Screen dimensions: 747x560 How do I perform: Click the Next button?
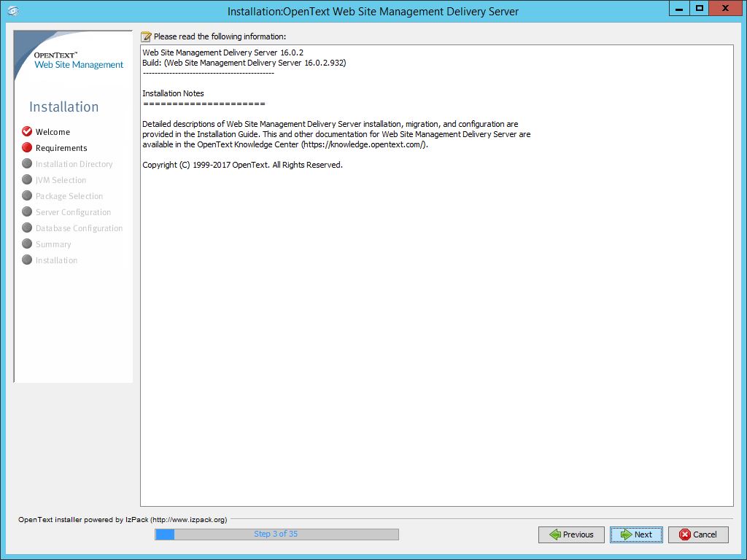[636, 534]
